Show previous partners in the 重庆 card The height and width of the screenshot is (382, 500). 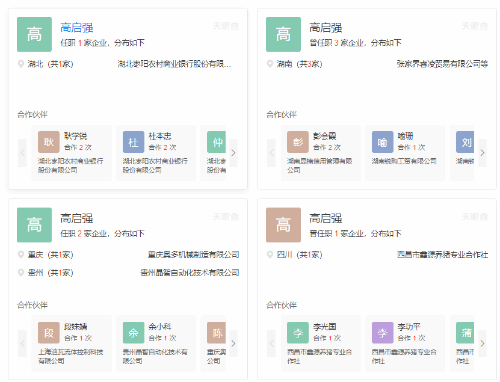click(x=22, y=343)
